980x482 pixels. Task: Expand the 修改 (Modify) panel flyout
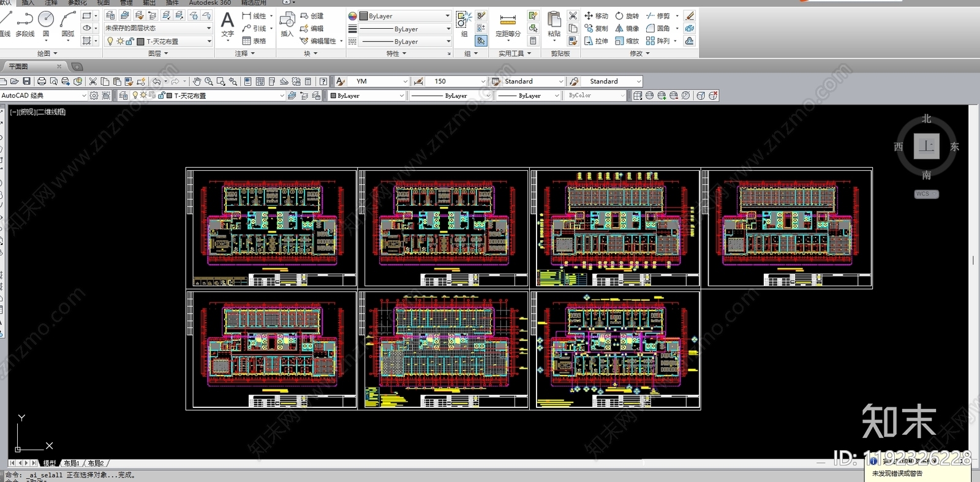tap(639, 54)
